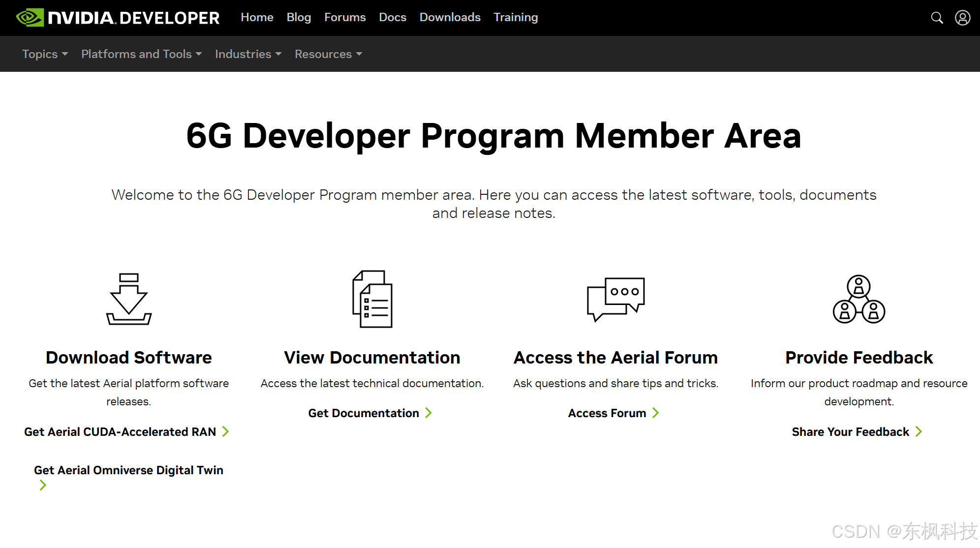Select Downloads in the top bar
The width and height of the screenshot is (980, 548).
point(450,17)
